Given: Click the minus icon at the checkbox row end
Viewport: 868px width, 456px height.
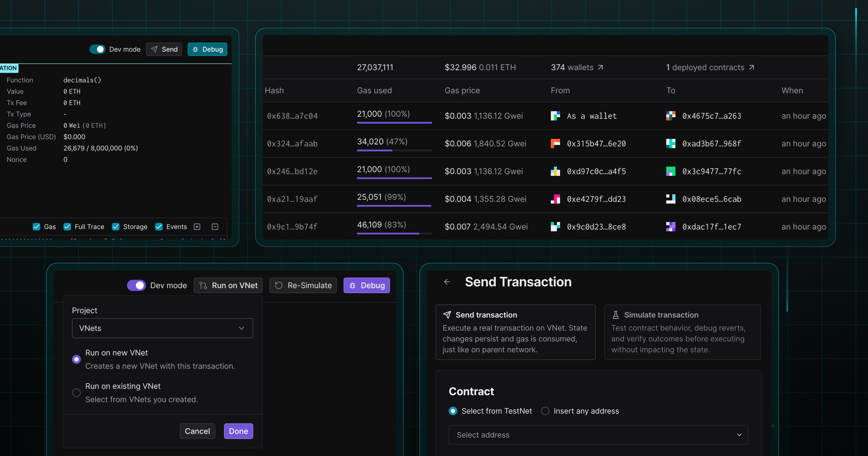Looking at the screenshot, I should click(214, 226).
